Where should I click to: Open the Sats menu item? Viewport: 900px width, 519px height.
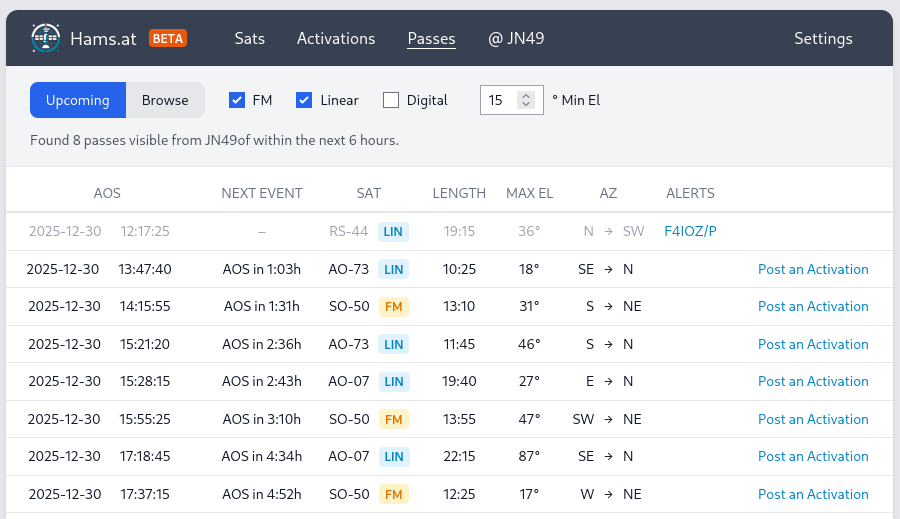tap(250, 39)
